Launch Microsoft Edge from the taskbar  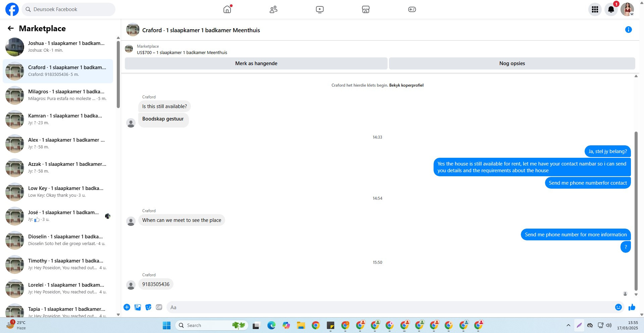click(x=271, y=325)
